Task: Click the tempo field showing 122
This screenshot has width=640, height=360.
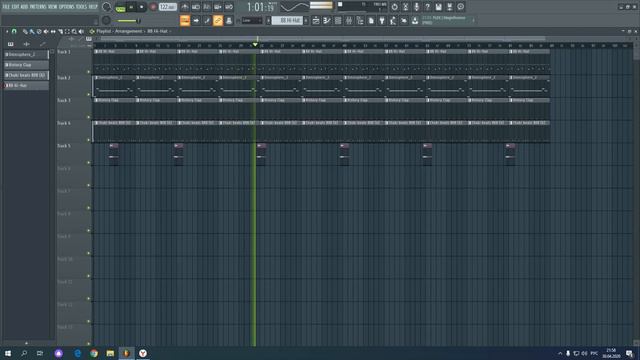Action: [168, 7]
